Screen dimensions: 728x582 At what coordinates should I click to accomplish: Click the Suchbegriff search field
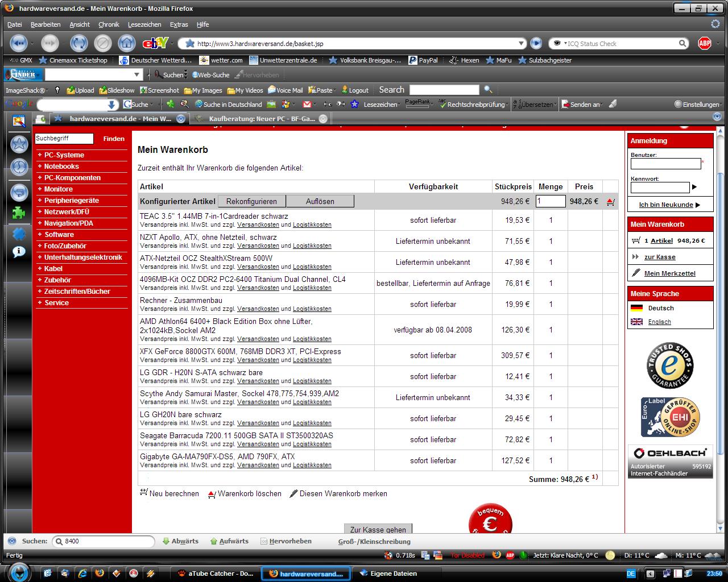pos(64,139)
